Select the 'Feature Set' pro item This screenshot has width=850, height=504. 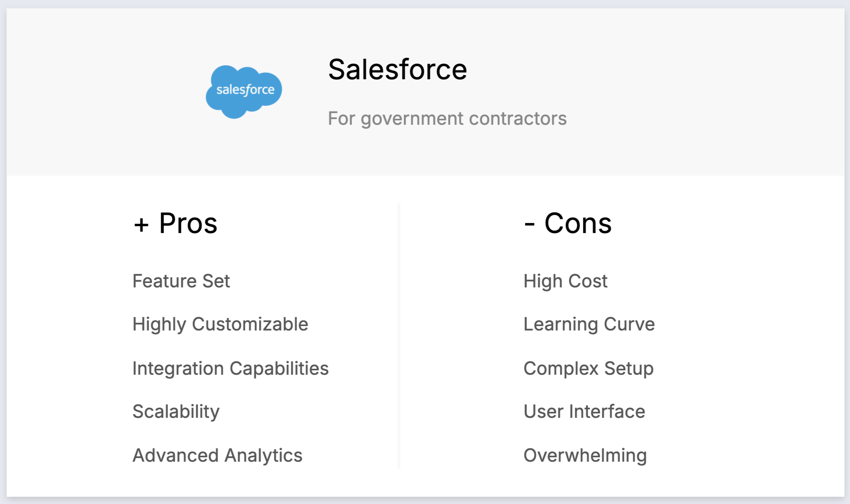pyautogui.click(x=181, y=281)
